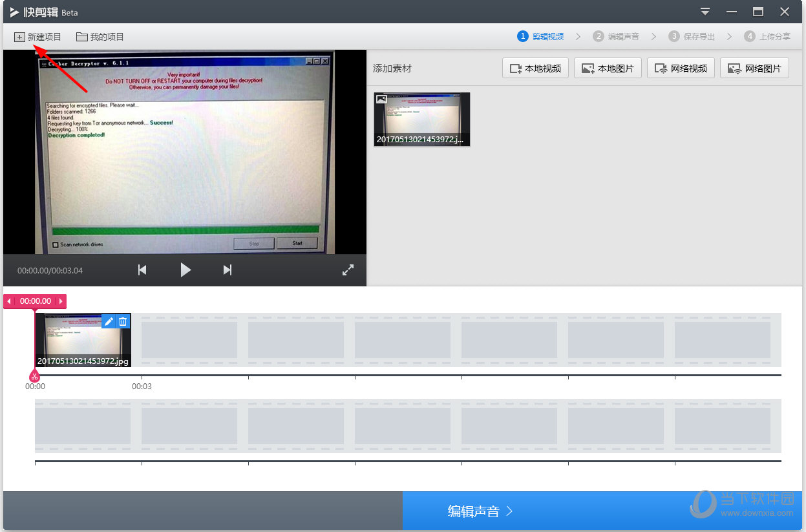Jump to previous frame in the preview
The width and height of the screenshot is (806, 532).
point(142,270)
